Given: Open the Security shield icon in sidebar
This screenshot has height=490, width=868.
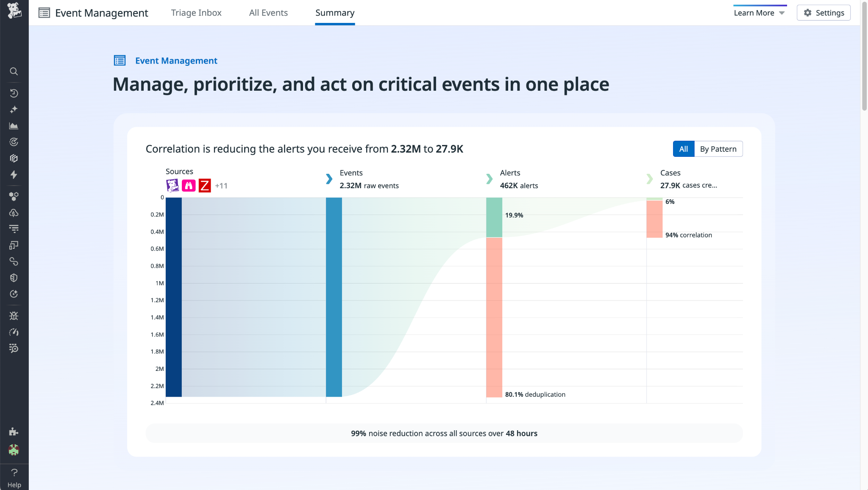Looking at the screenshot, I should pos(14,278).
